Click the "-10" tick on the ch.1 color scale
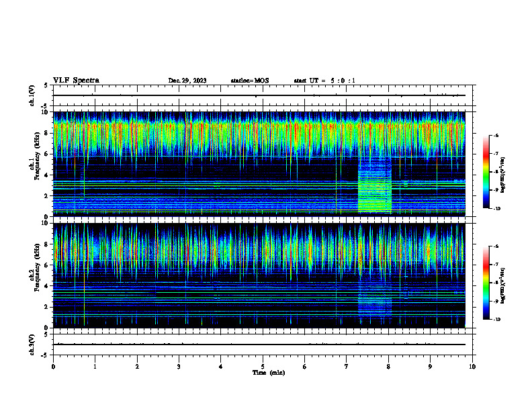 [x=496, y=209]
